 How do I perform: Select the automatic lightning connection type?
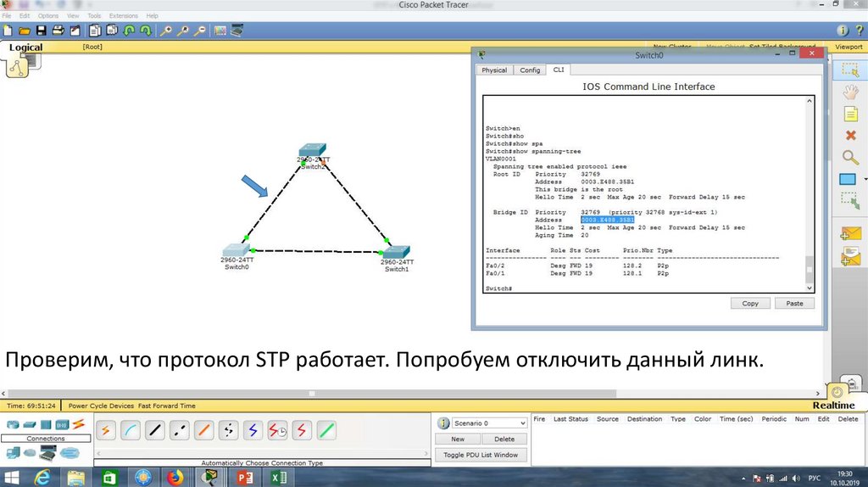[x=106, y=430]
